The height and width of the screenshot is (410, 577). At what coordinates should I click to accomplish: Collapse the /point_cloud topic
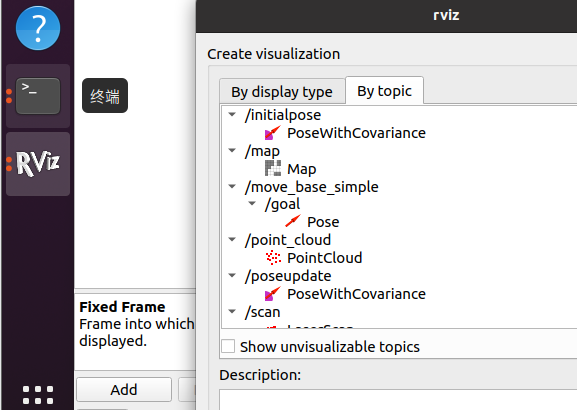click(232, 239)
